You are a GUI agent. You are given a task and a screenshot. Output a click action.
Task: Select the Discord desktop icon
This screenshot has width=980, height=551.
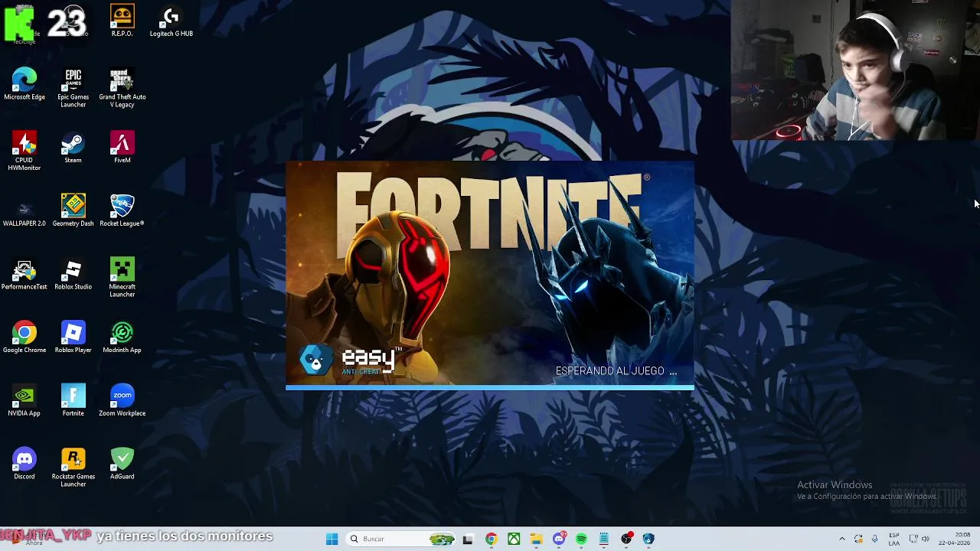pyautogui.click(x=24, y=465)
